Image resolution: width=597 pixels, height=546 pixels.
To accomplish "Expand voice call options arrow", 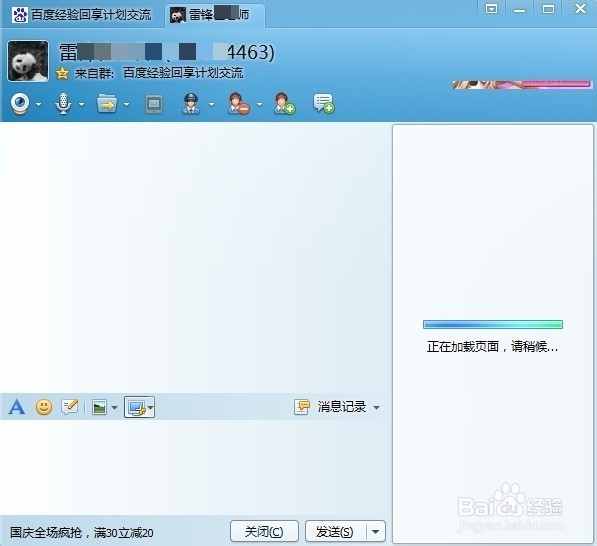I will [81, 104].
